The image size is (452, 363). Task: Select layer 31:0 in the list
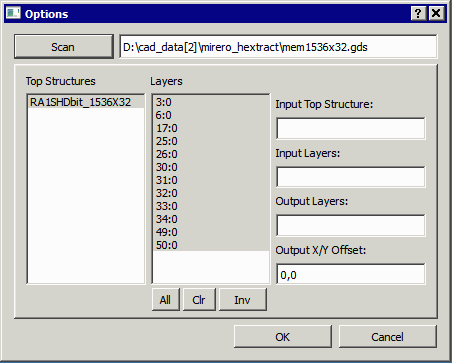pyautogui.click(x=211, y=180)
